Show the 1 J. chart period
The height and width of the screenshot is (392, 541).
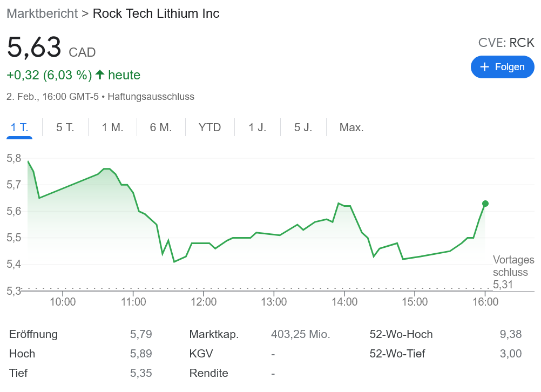257,127
